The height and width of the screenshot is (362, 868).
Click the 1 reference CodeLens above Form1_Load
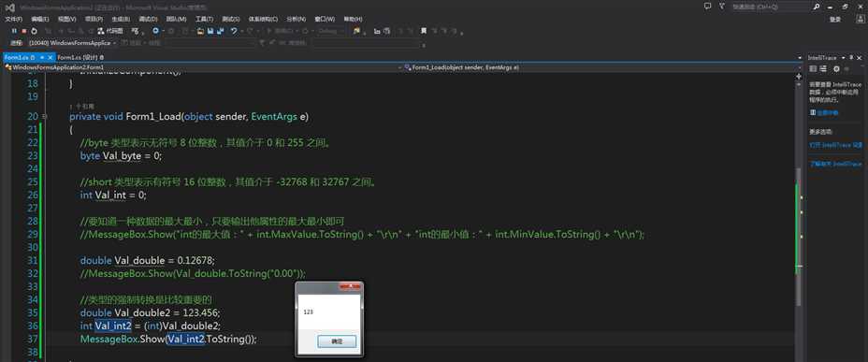tap(82, 106)
